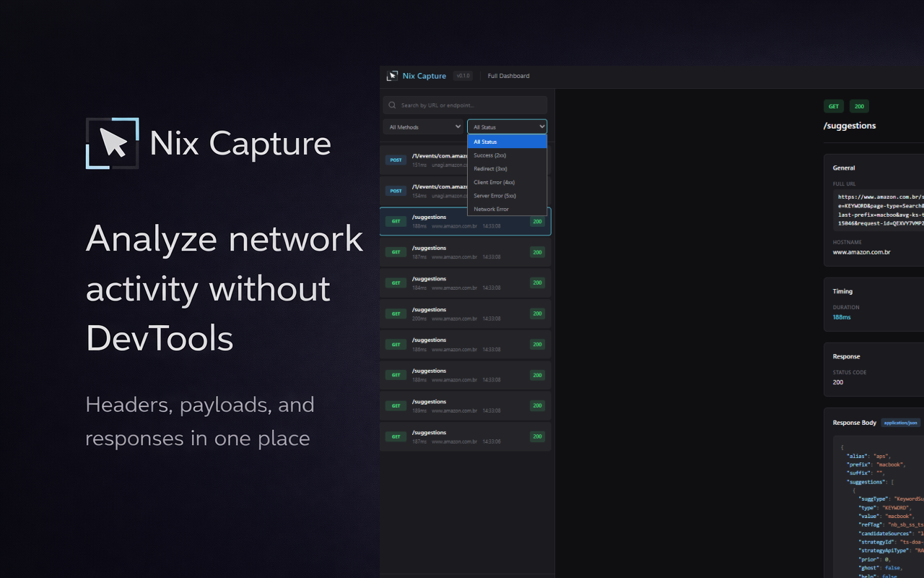Click the GET badge on the 184ms request
Viewport: 924px width, 578px height.
396,283
